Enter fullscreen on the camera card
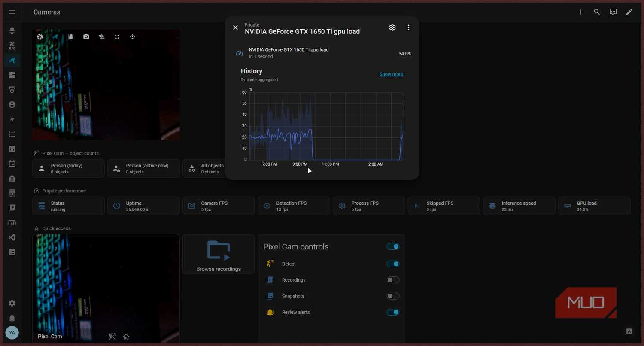The image size is (644, 346). (x=117, y=37)
